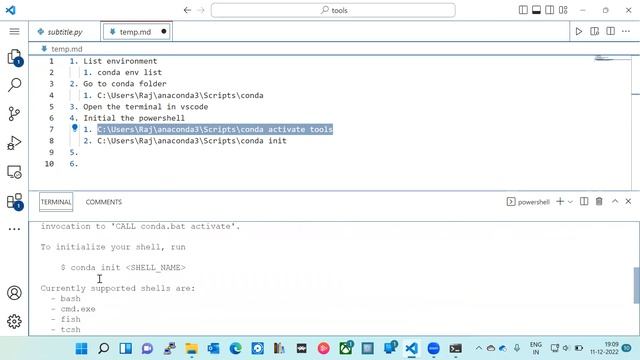Toggle primary side bar layout icon
This screenshot has height=360, width=640.
click(523, 10)
